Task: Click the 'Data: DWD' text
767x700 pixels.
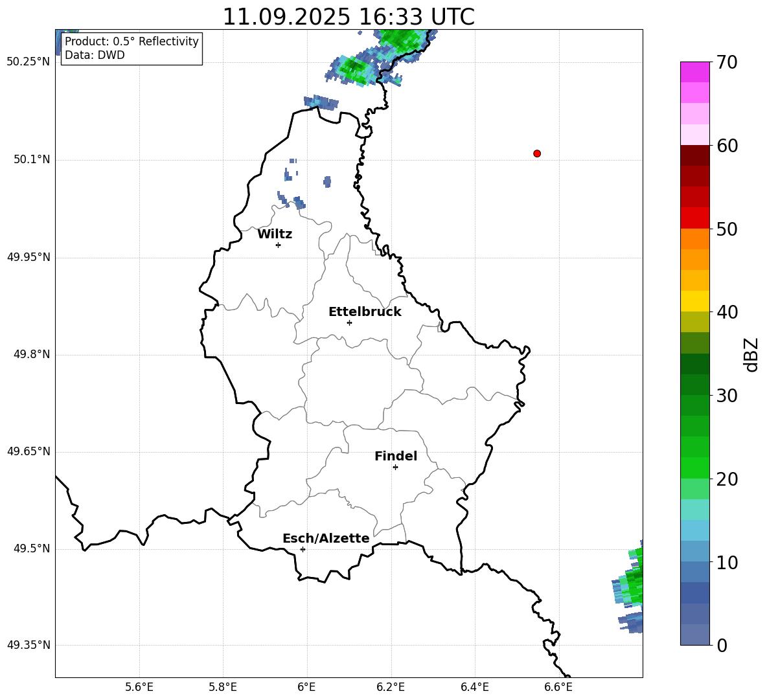Action: (95, 55)
